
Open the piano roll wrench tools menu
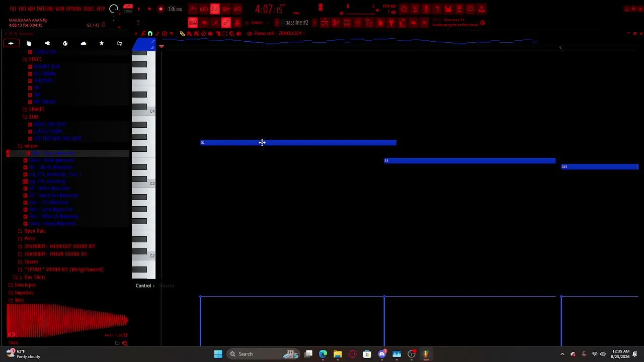(143, 34)
